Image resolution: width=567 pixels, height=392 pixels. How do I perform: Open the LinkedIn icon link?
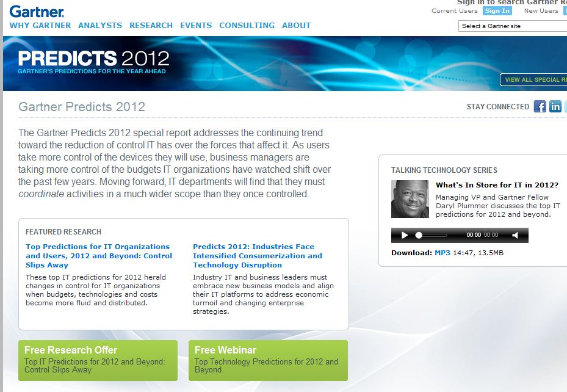[x=555, y=106]
